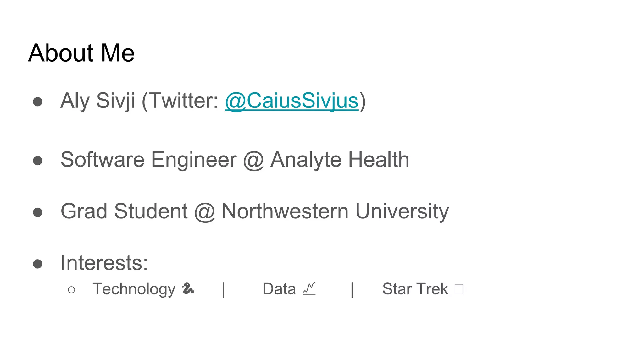Image resolution: width=644 pixels, height=362 pixels.
Task: Open the @CaiusSivjus Twitter link
Action: tap(292, 101)
